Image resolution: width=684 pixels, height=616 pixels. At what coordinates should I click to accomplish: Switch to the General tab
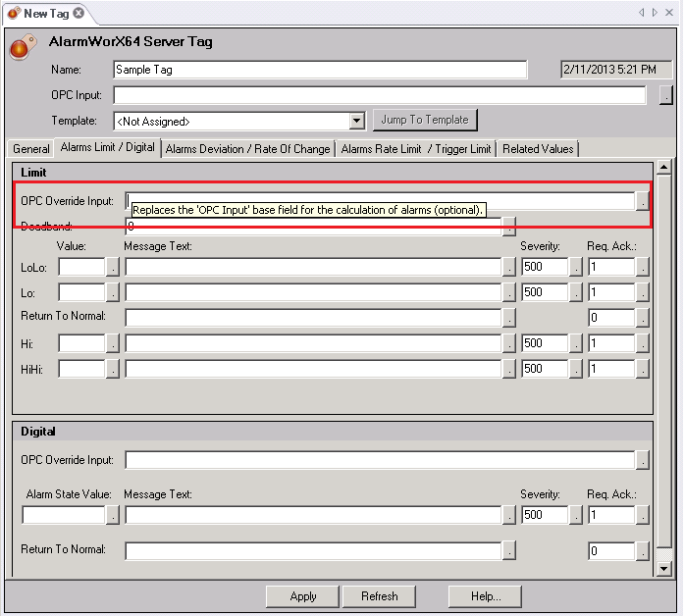31,149
